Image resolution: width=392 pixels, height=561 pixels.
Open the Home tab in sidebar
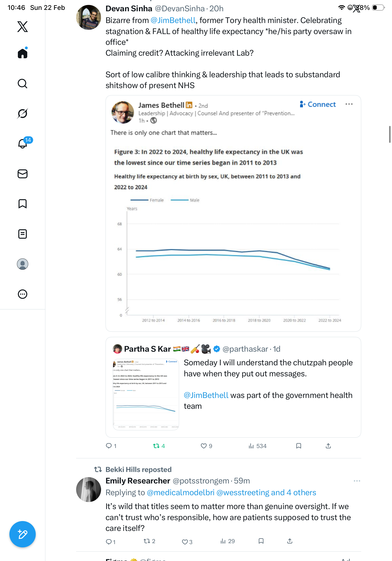23,54
